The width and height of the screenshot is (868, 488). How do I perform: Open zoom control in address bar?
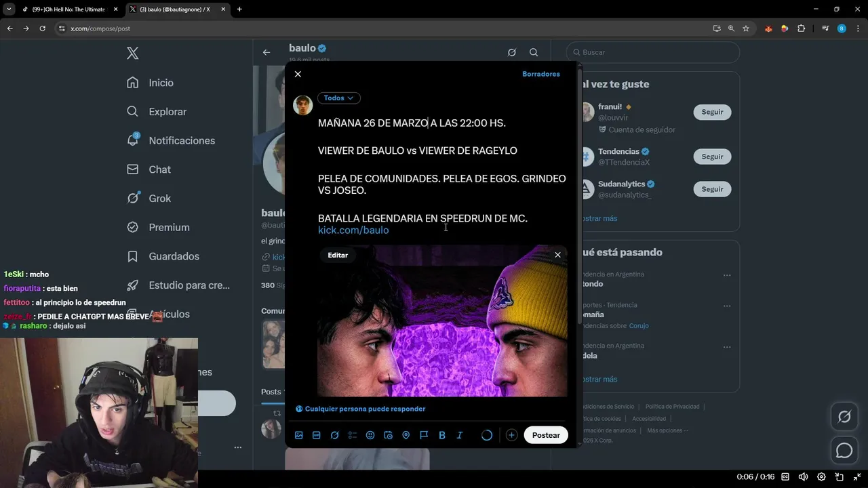(731, 28)
